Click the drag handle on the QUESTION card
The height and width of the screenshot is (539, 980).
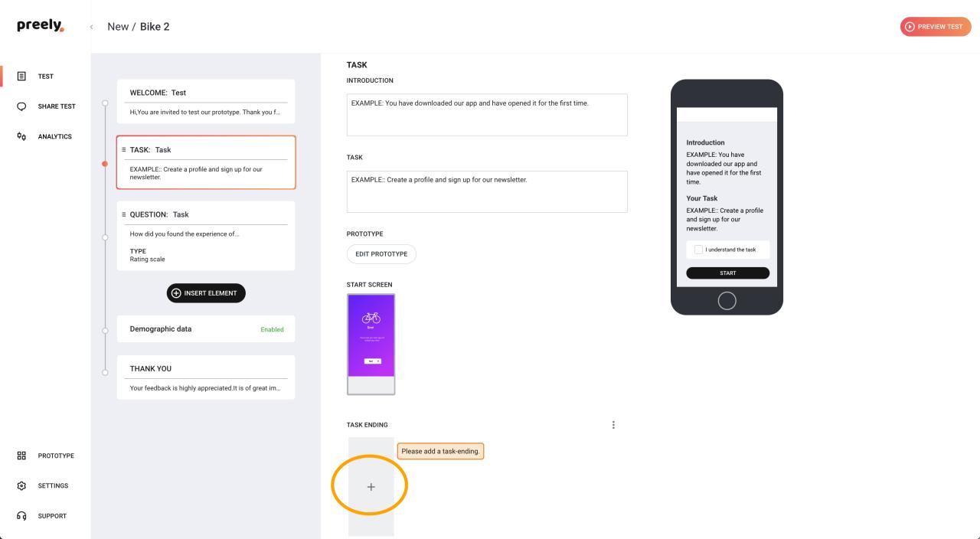(x=124, y=214)
